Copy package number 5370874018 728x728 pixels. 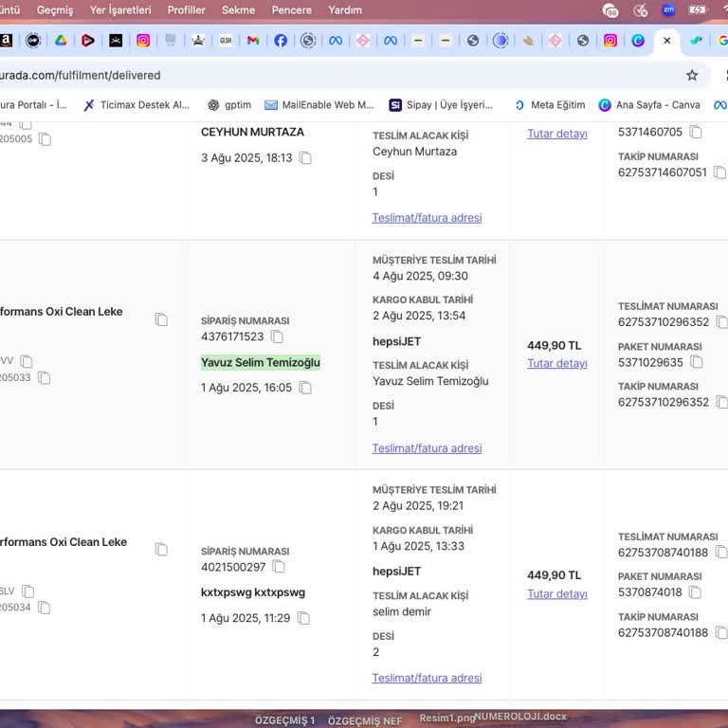(695, 592)
